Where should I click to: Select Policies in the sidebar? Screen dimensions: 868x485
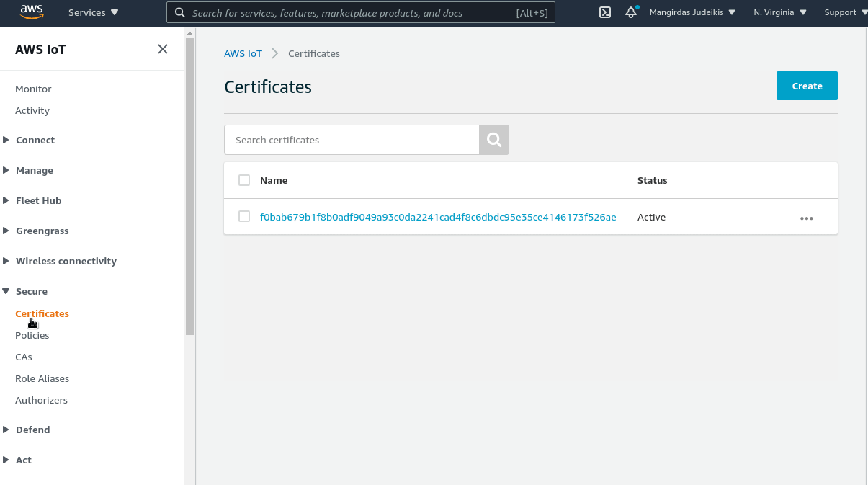[x=32, y=335]
